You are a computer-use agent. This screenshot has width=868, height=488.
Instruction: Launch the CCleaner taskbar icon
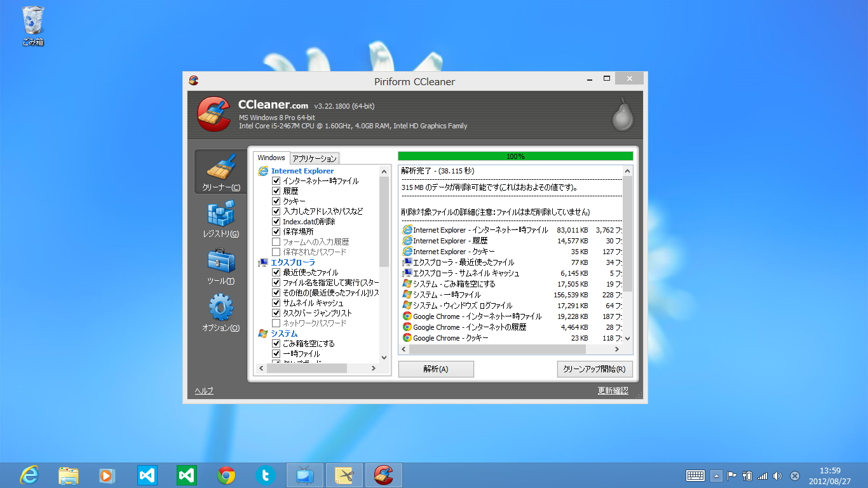(384, 475)
